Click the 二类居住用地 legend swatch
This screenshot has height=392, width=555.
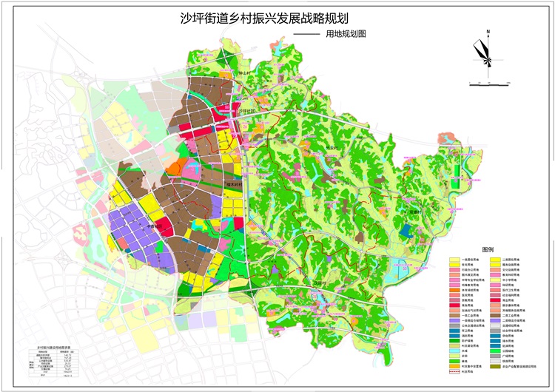(x=495, y=260)
